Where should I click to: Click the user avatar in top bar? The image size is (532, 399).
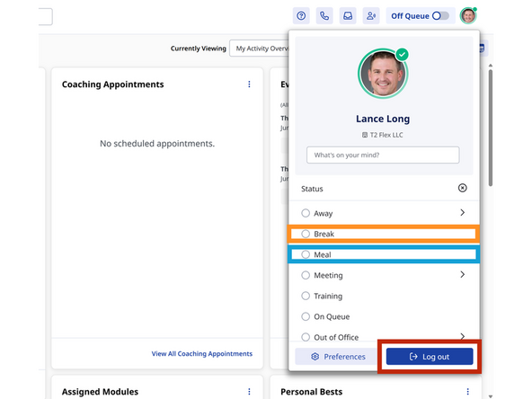(468, 15)
